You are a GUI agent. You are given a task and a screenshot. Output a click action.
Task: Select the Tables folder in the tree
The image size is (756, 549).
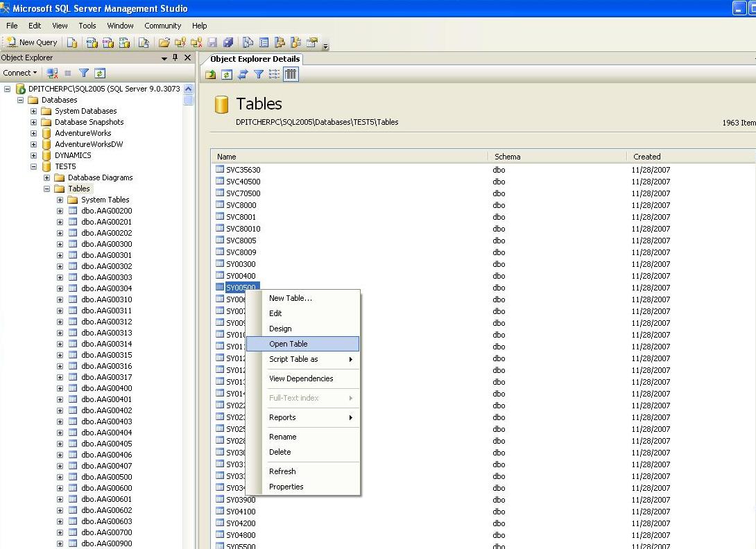coord(78,189)
